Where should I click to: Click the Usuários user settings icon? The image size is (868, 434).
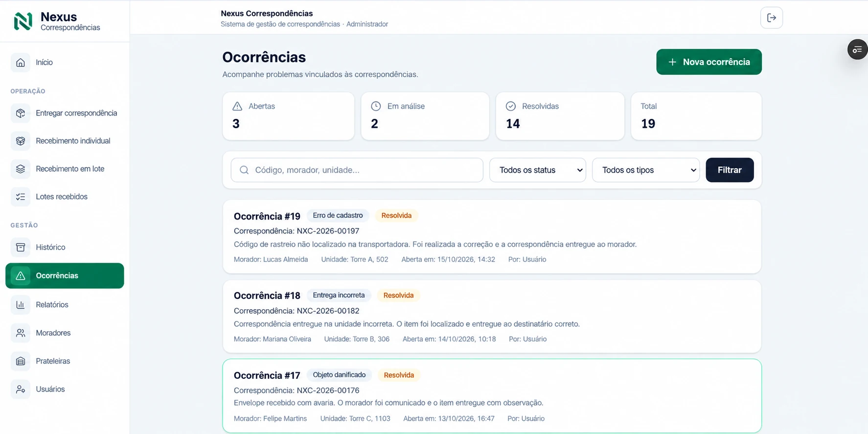21,389
